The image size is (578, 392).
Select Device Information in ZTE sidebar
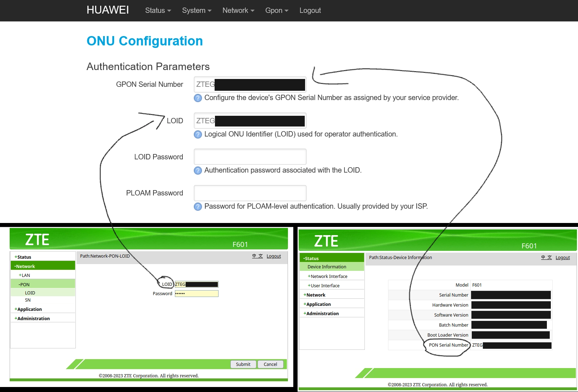[327, 267]
